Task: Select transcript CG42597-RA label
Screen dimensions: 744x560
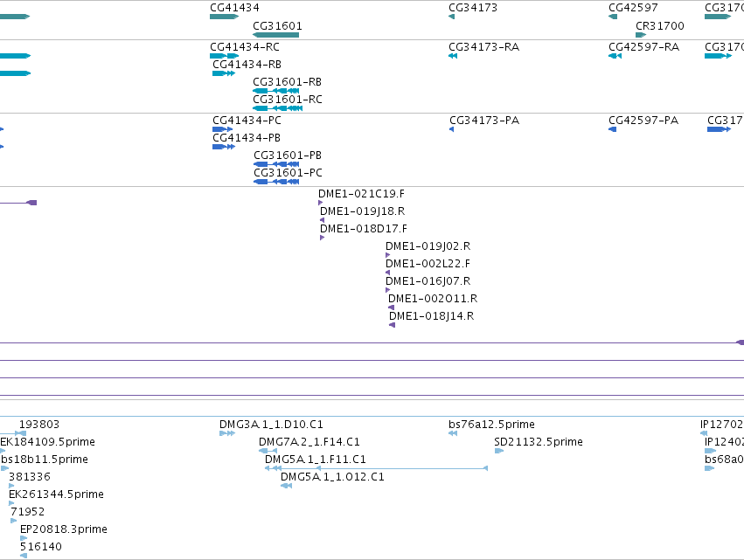Action: click(643, 47)
